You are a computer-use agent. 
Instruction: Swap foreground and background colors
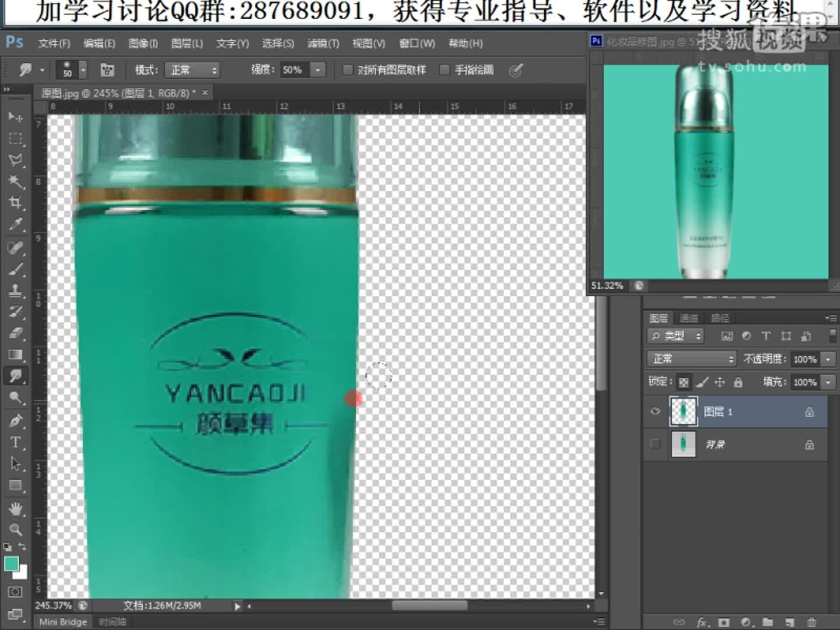22,547
